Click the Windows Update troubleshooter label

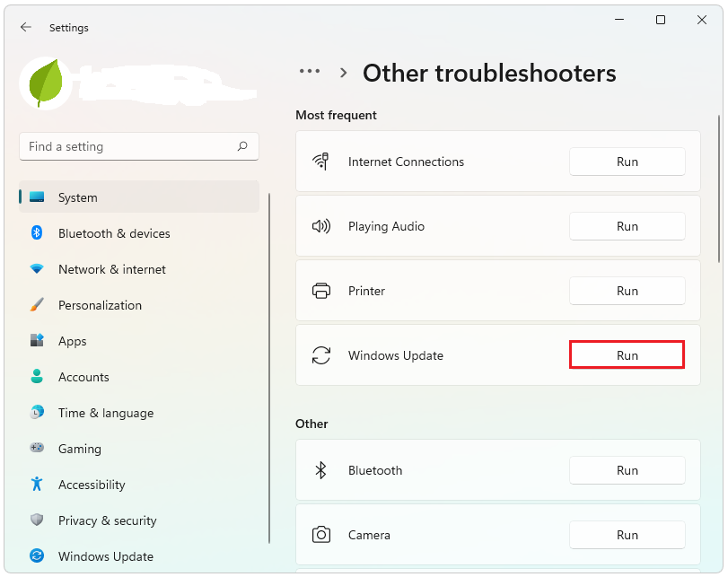pos(396,355)
